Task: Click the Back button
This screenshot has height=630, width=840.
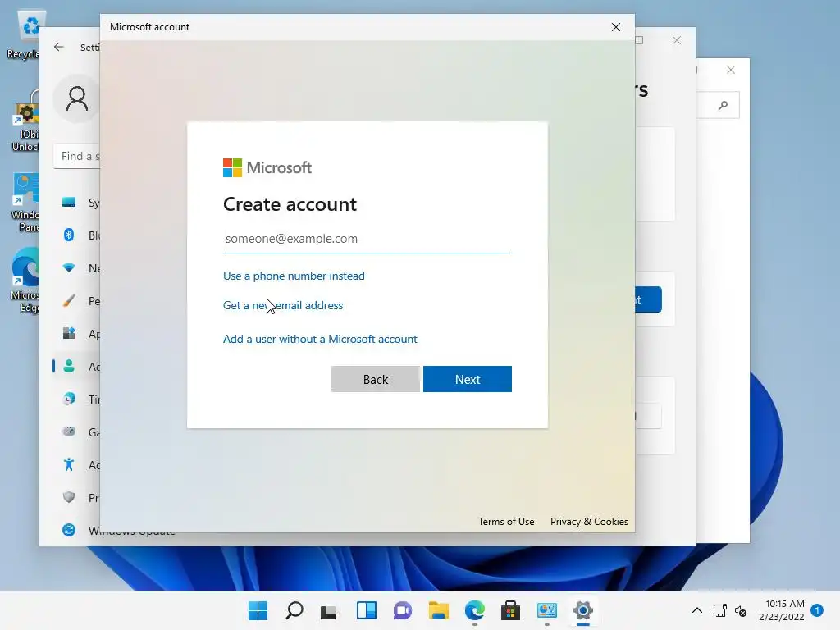Action: point(376,379)
